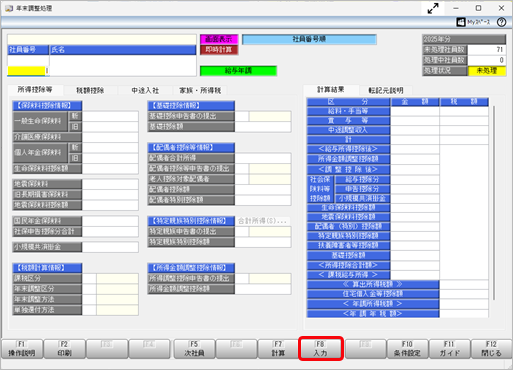Click the 社保申告控除分合計 field

[x=110, y=232]
